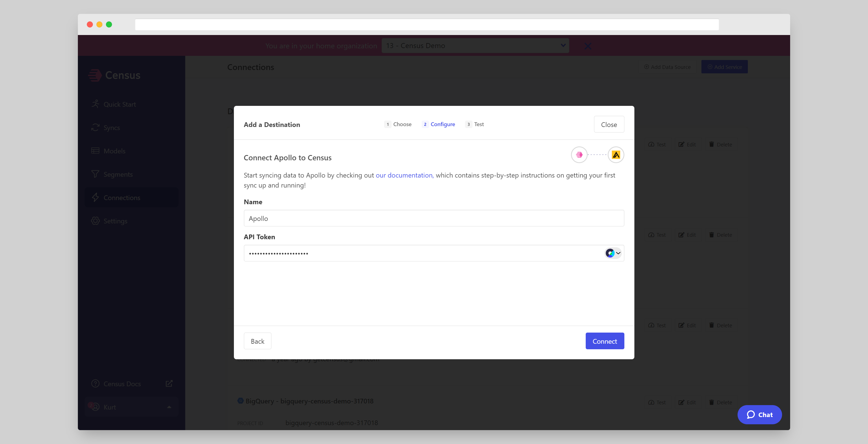The height and width of the screenshot is (444, 868).
Task: Open the Chat support widget
Action: point(759,415)
